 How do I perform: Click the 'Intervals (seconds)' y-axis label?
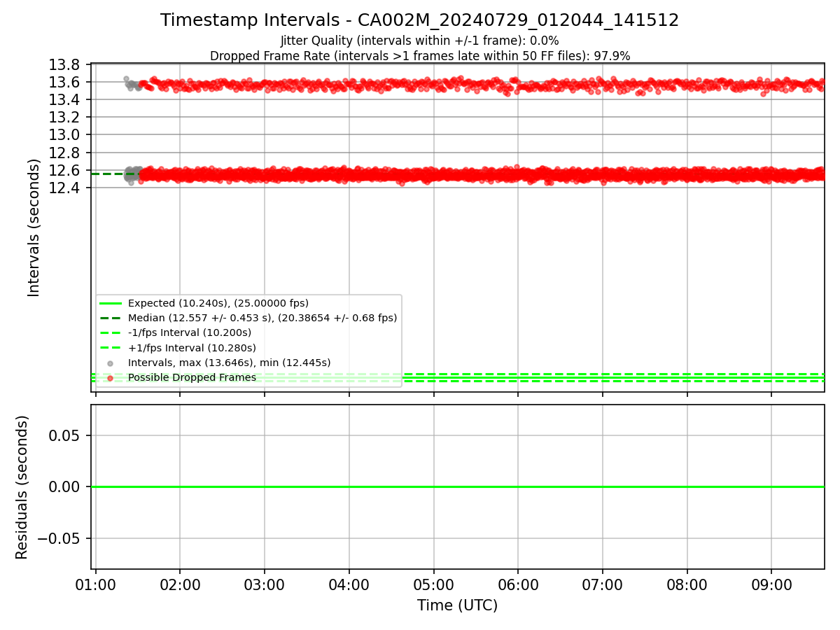tap(34, 227)
